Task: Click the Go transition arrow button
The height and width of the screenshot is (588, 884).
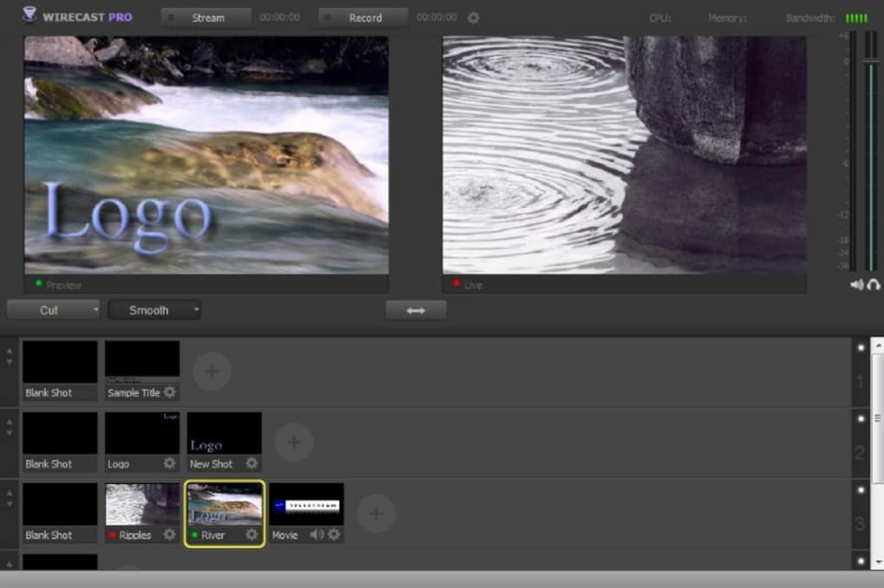Action: 416,310
